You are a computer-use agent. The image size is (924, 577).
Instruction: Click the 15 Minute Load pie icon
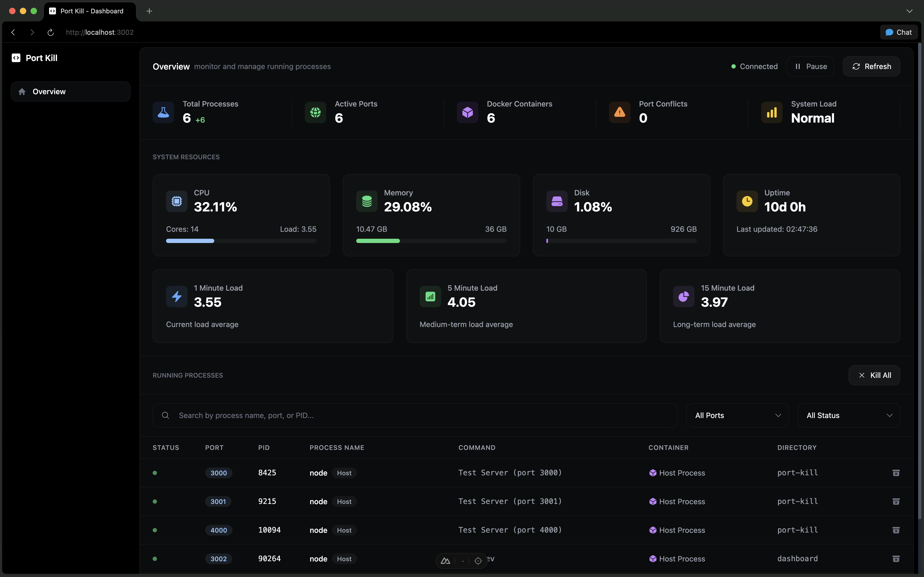pyautogui.click(x=683, y=297)
